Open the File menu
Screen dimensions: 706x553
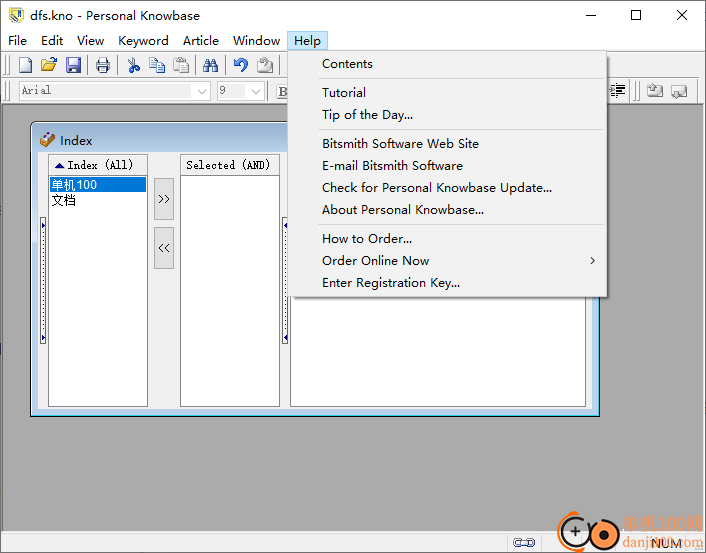(x=18, y=41)
